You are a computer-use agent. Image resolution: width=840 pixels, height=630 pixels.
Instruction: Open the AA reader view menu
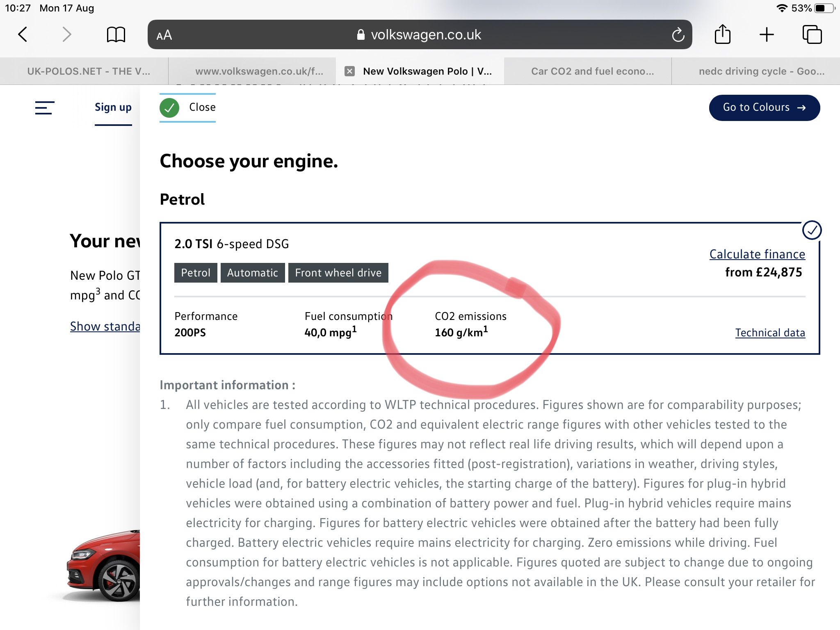tap(164, 35)
